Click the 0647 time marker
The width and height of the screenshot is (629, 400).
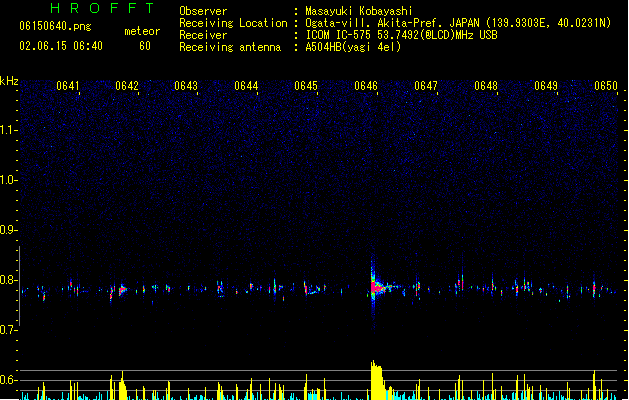pos(426,86)
